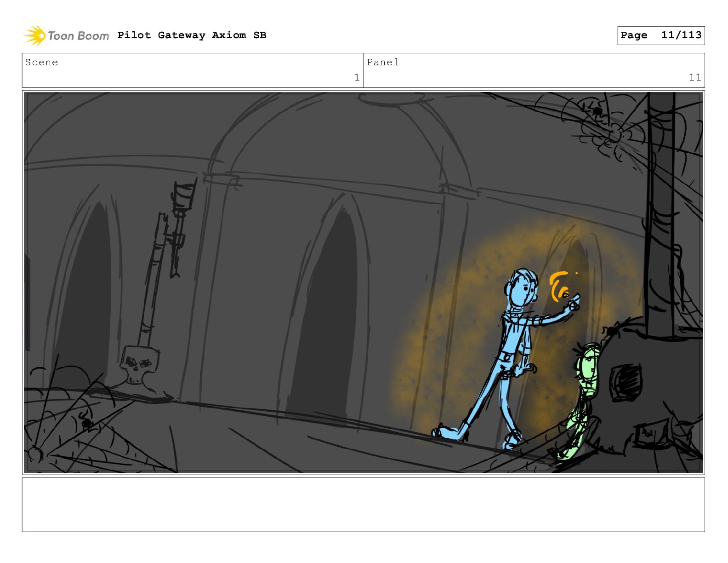Click the panel number '11'

tap(695, 77)
